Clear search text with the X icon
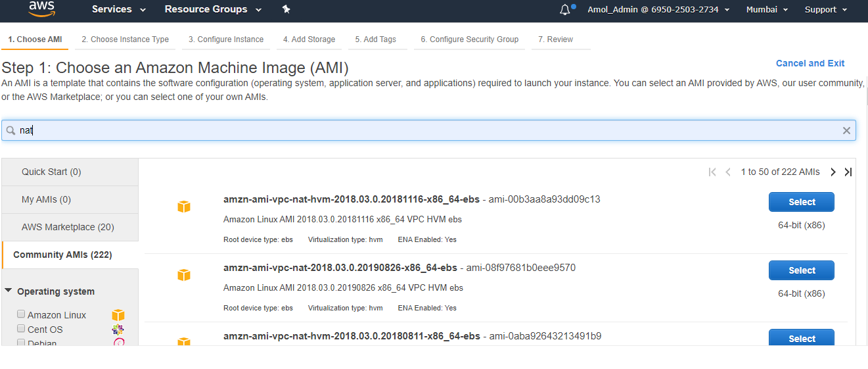Viewport: 868px width, 369px height. (846, 131)
